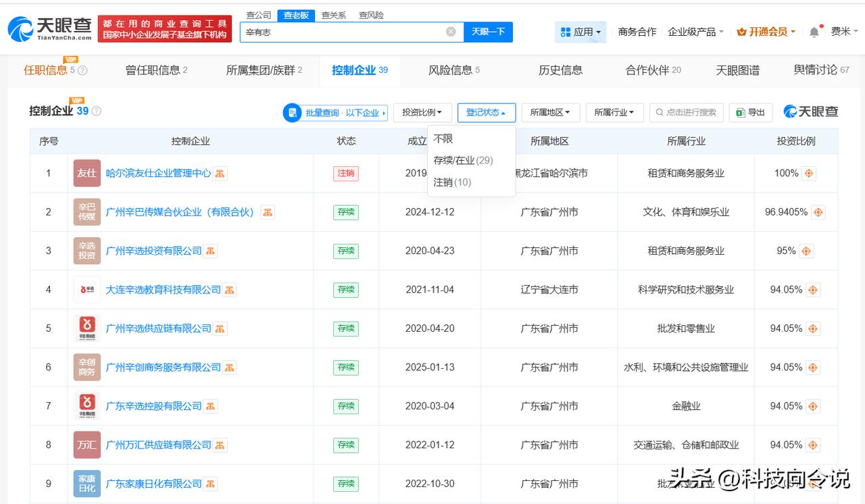The width and height of the screenshot is (865, 504).
Task: Click the 友仕 company logo thumbnail
Action: pyautogui.click(x=87, y=174)
